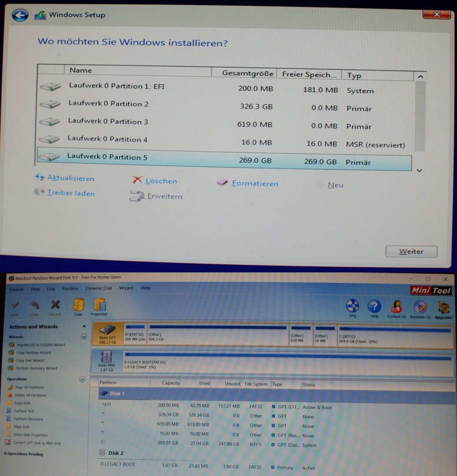Open the Partition menu in MiniTool
The width and height of the screenshot is (457, 476).
pos(70,288)
